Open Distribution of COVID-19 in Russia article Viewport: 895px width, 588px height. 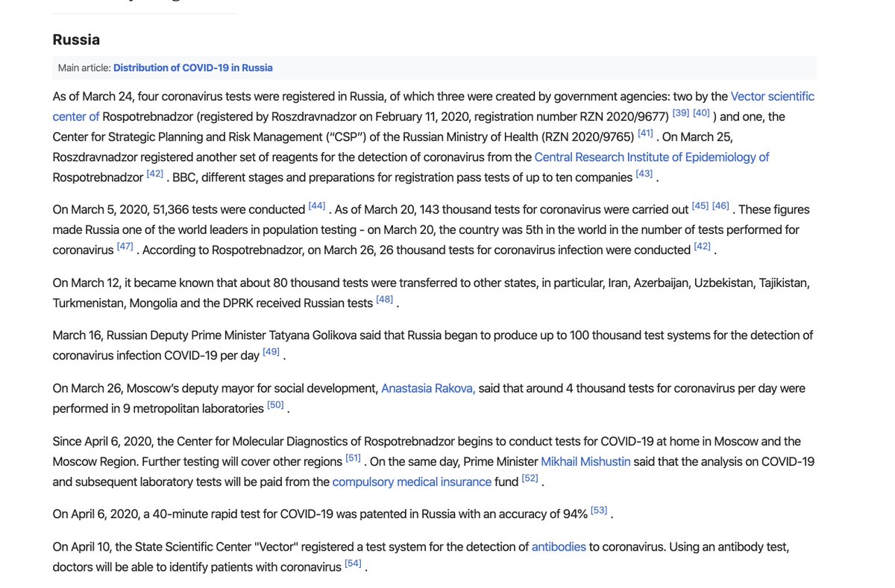pyautogui.click(x=193, y=68)
